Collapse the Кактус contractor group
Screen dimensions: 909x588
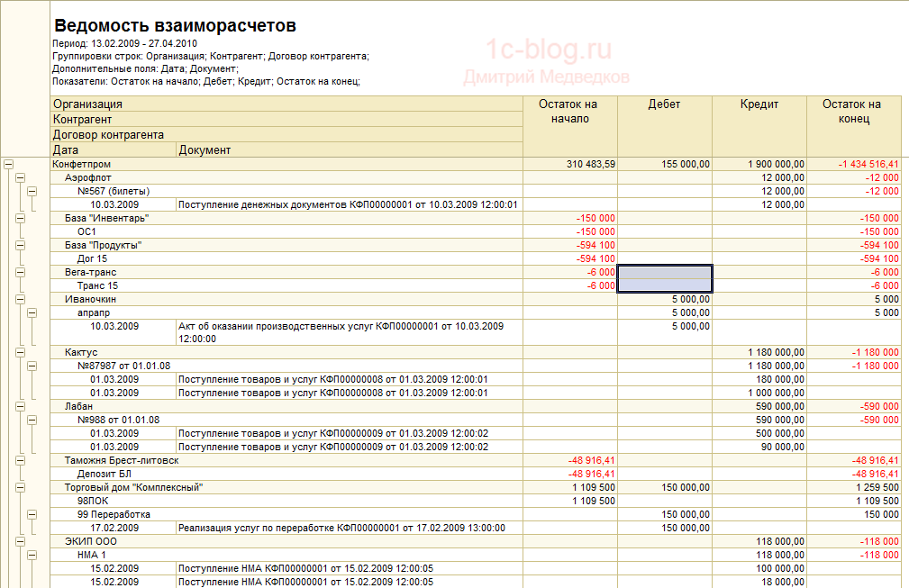(21, 352)
